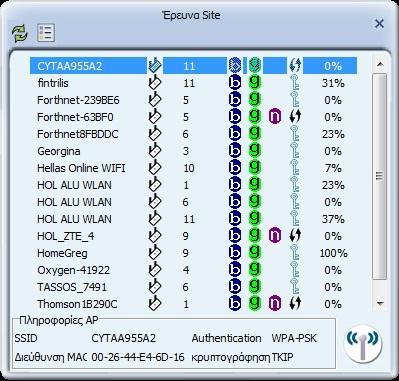The image size is (399, 381).
Task: Click the WPS arrows icon for CYTAA955A2
Action: click(x=295, y=66)
